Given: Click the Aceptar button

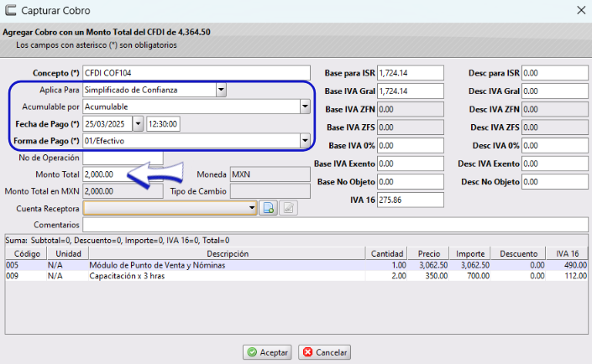Looking at the screenshot, I should pyautogui.click(x=267, y=352).
